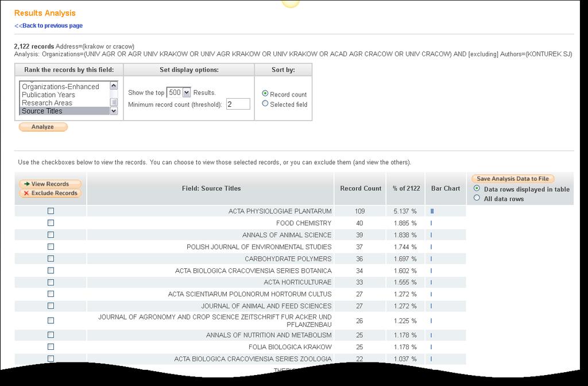Image resolution: width=588 pixels, height=386 pixels.
Task: Check the Acta Physiologiae Plantarum row
Action: coord(51,211)
